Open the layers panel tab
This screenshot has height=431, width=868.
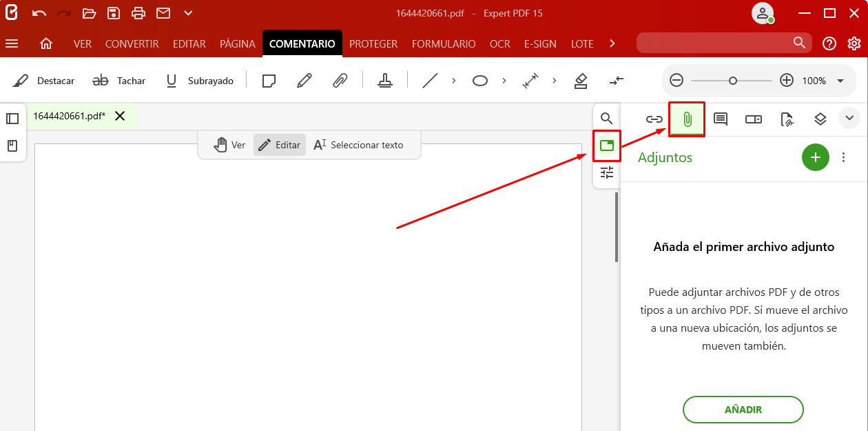click(820, 119)
